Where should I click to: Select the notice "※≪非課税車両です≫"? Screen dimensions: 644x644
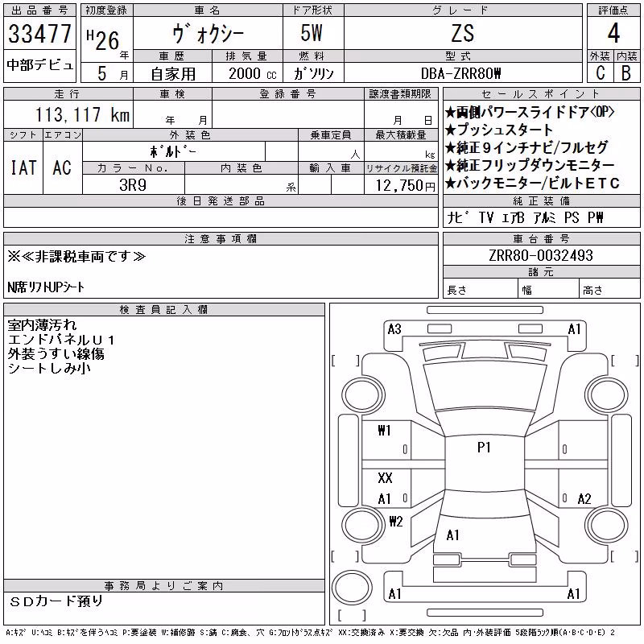[x=76, y=257]
